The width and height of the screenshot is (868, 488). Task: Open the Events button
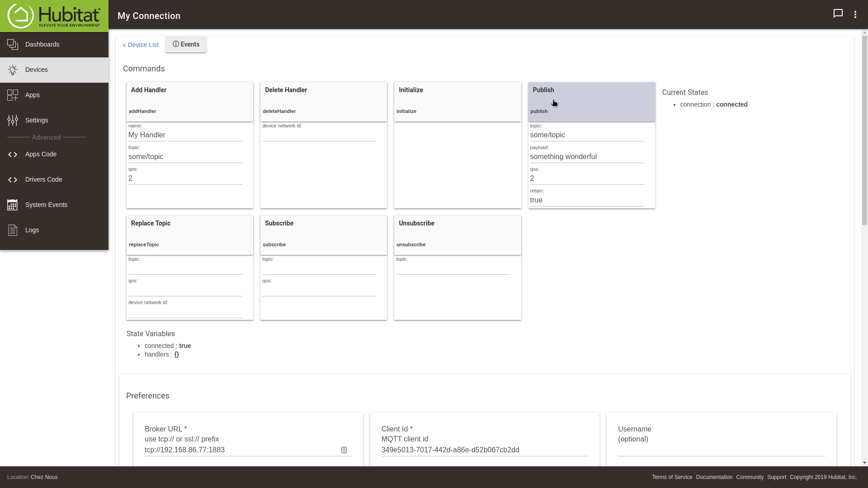[186, 44]
